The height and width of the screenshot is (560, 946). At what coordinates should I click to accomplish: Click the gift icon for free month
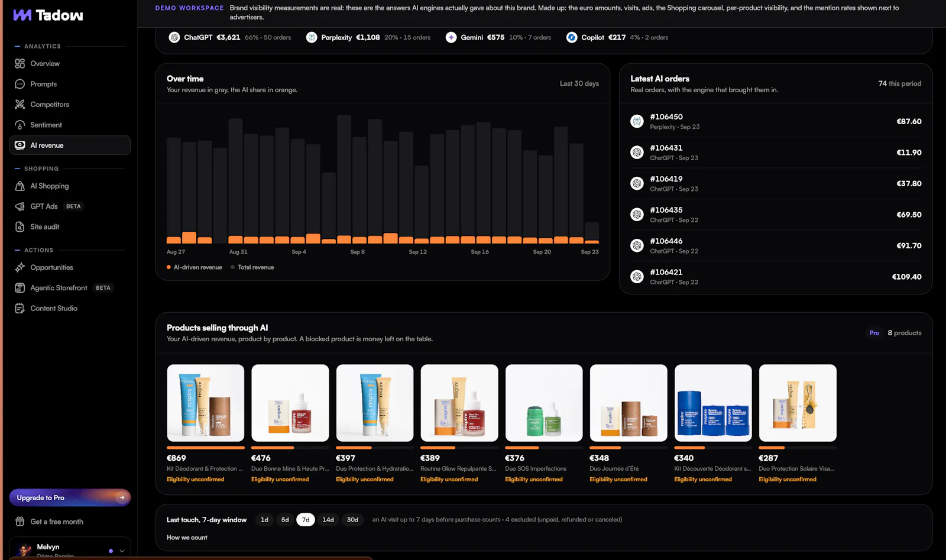click(20, 522)
